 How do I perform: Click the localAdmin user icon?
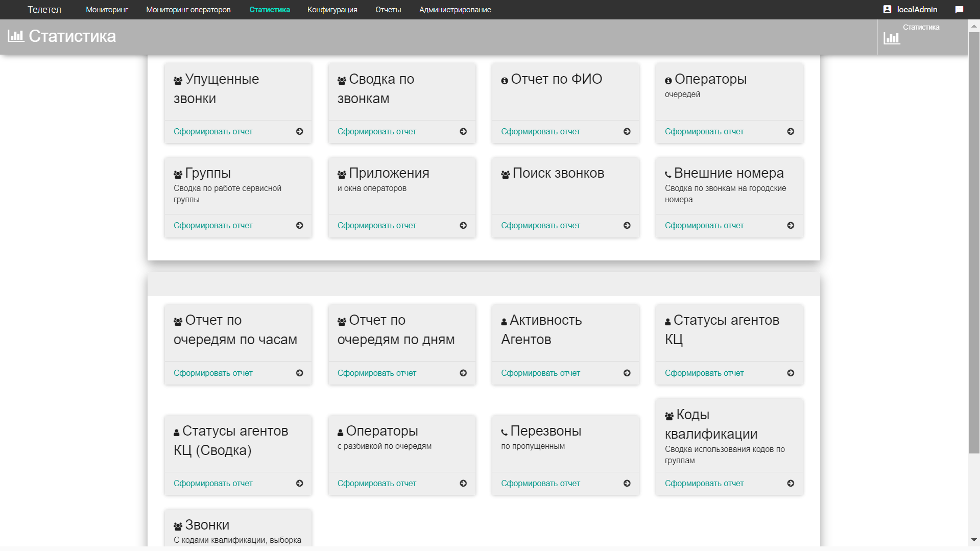pos(888,9)
